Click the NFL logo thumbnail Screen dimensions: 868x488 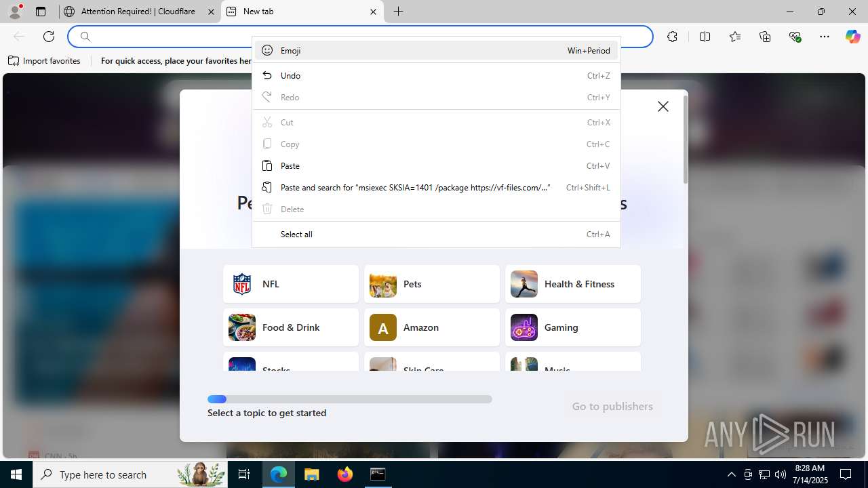242,284
